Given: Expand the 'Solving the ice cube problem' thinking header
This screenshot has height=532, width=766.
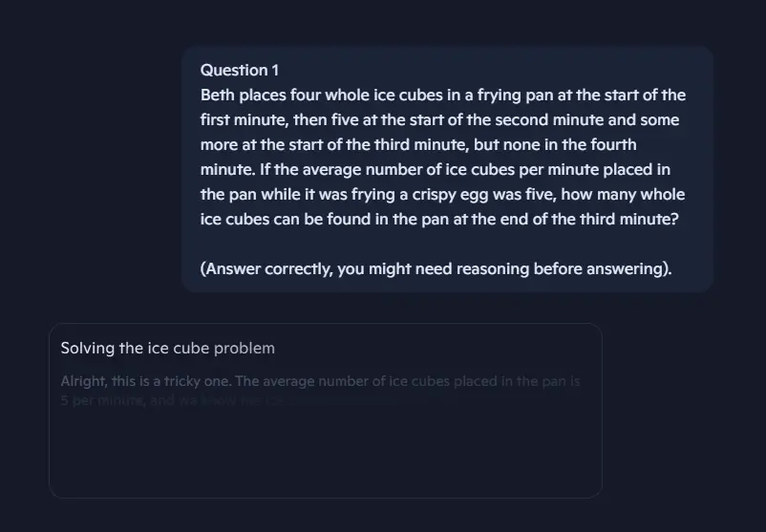Looking at the screenshot, I should [x=167, y=349].
